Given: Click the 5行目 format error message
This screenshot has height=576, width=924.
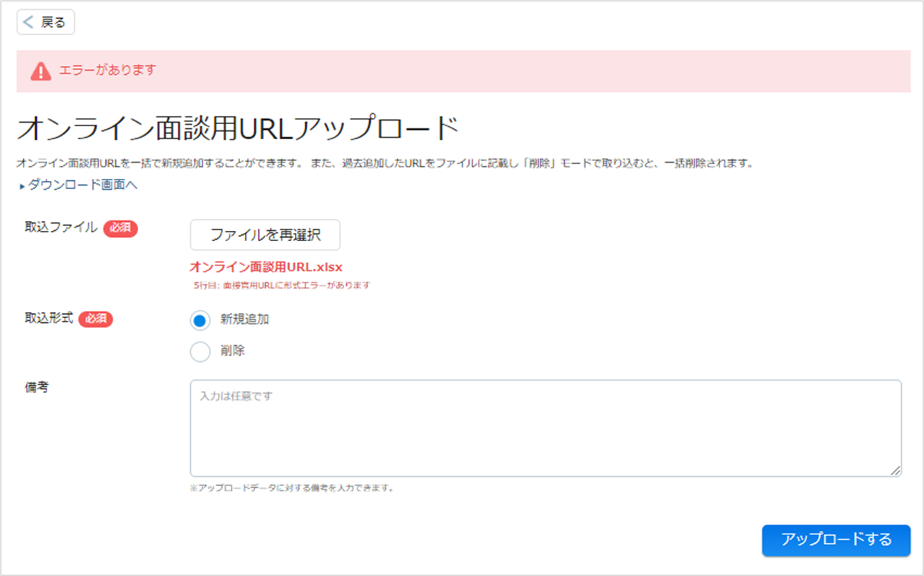Looking at the screenshot, I should (x=282, y=286).
